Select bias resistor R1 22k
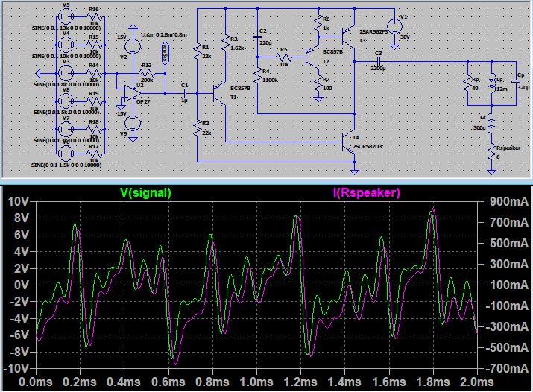The width and height of the screenshot is (533, 392). (x=197, y=51)
